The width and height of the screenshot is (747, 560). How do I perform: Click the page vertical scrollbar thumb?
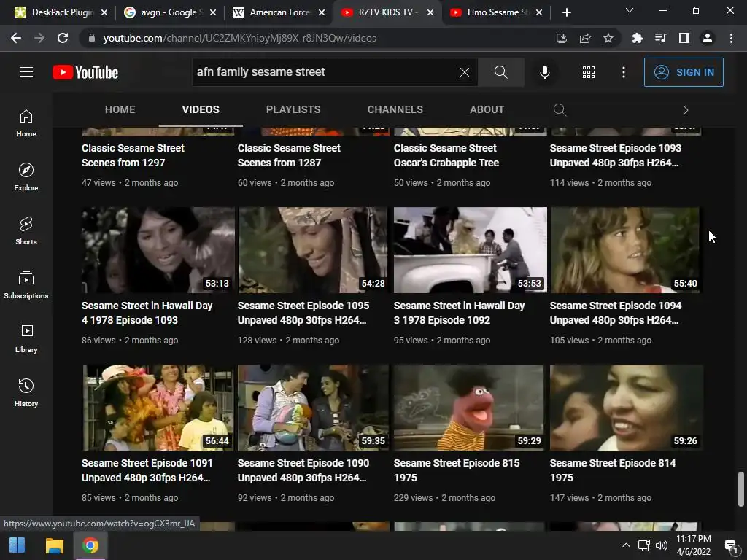click(x=741, y=489)
